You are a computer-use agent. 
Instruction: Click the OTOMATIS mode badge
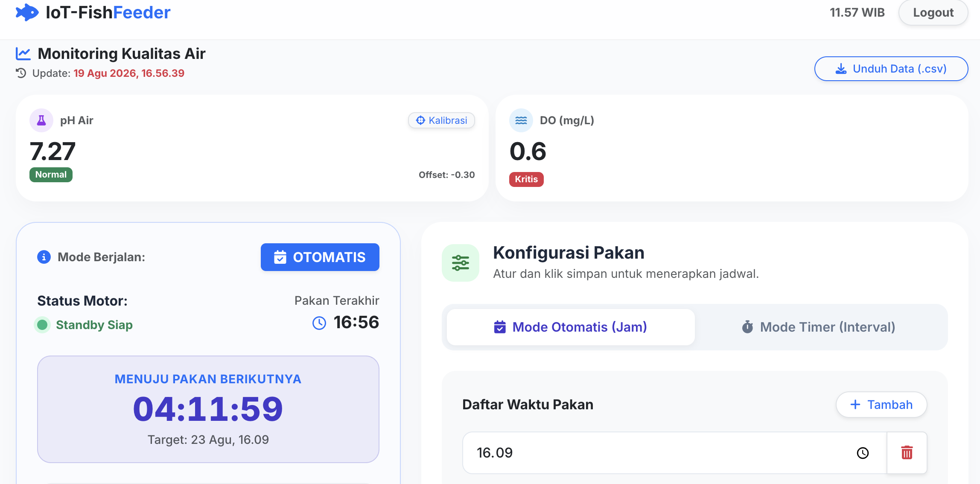click(x=320, y=257)
